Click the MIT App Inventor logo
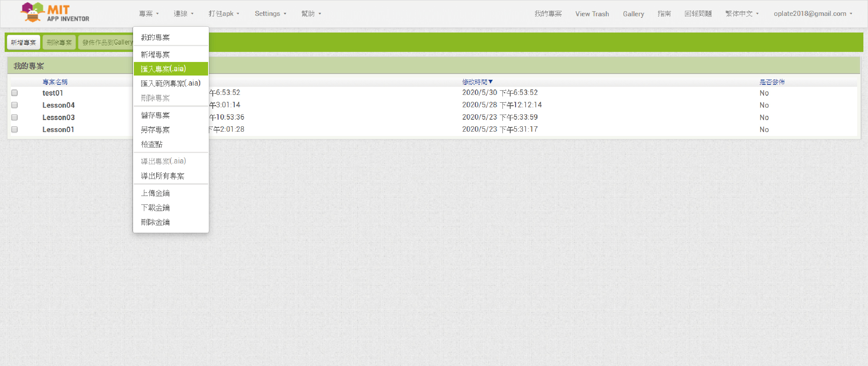Image resolution: width=868 pixels, height=366 pixels. pyautogui.click(x=55, y=12)
